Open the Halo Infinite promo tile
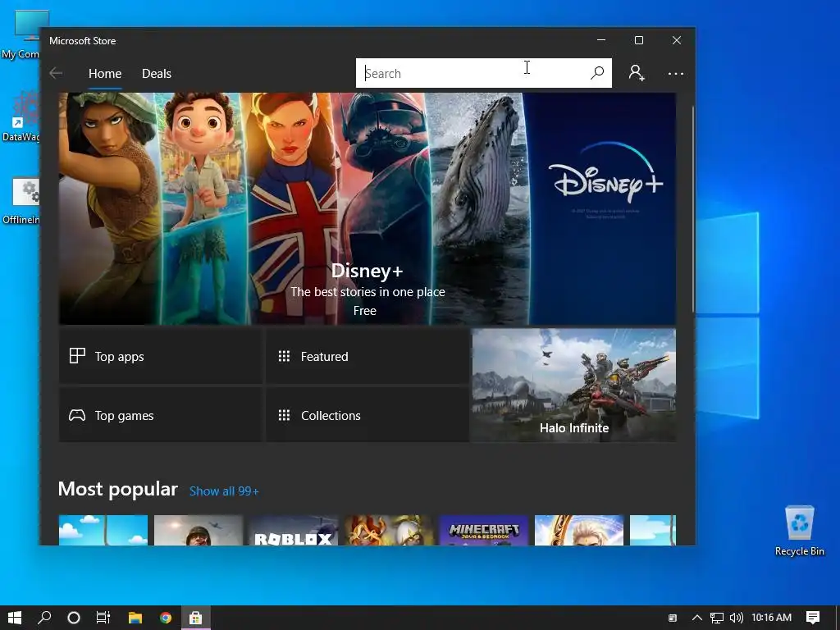Screen dimensions: 840x630 (x=573, y=386)
